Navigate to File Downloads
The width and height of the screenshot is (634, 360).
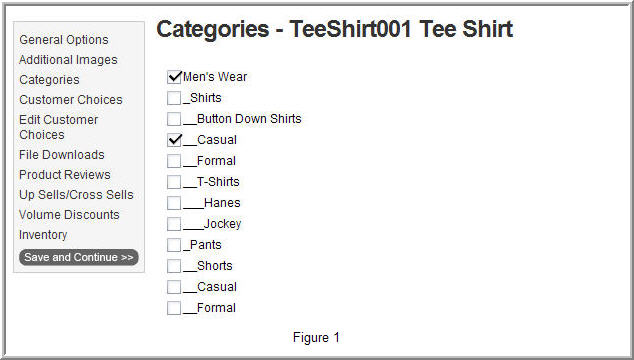[62, 155]
